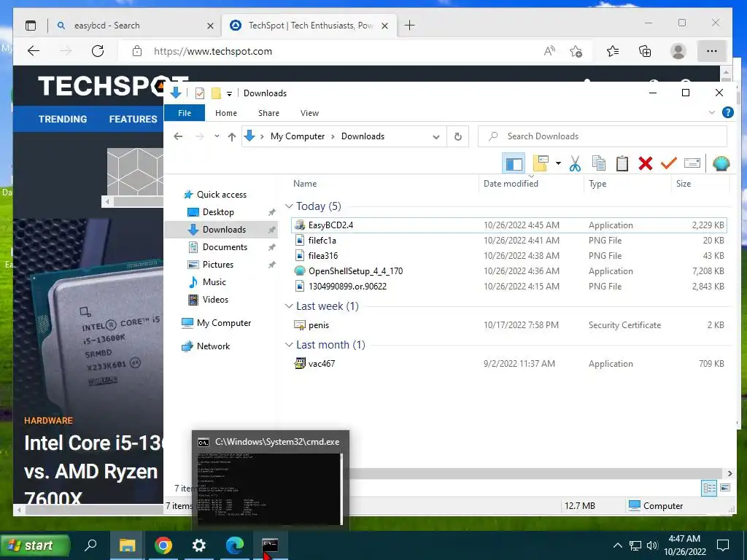Open Documents in navigation pane
The image size is (747, 560).
[225, 247]
